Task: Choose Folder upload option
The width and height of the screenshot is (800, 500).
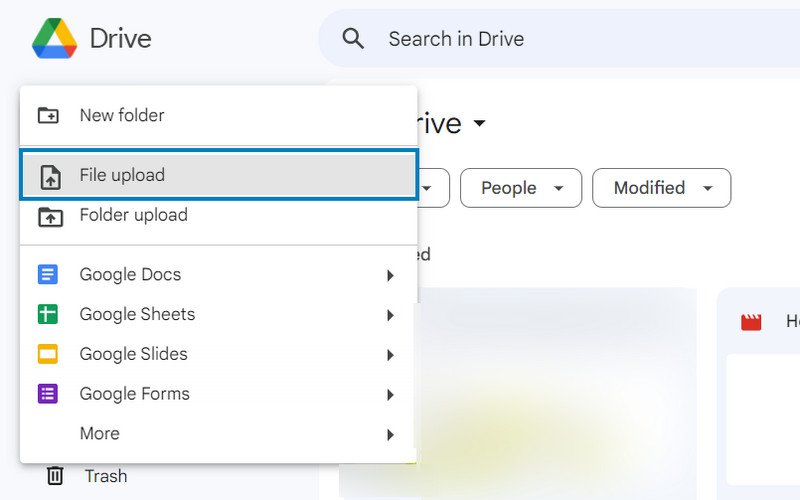Action: click(218, 215)
